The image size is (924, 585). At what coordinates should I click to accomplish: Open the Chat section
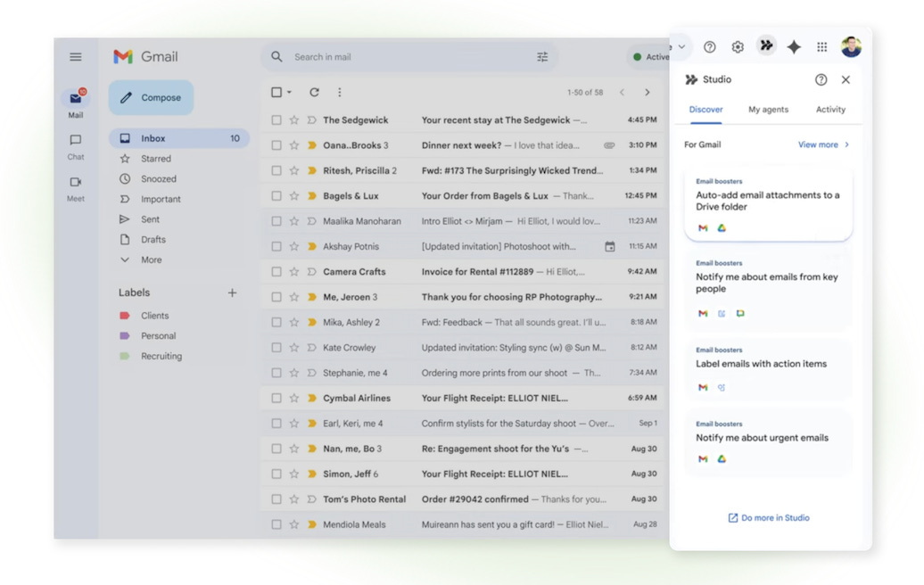76,146
